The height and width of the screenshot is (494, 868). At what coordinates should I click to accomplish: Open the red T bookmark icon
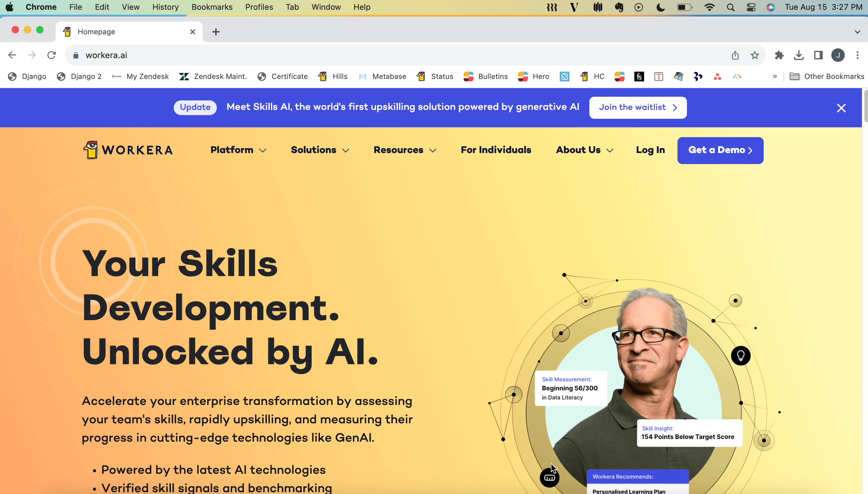pyautogui.click(x=658, y=76)
